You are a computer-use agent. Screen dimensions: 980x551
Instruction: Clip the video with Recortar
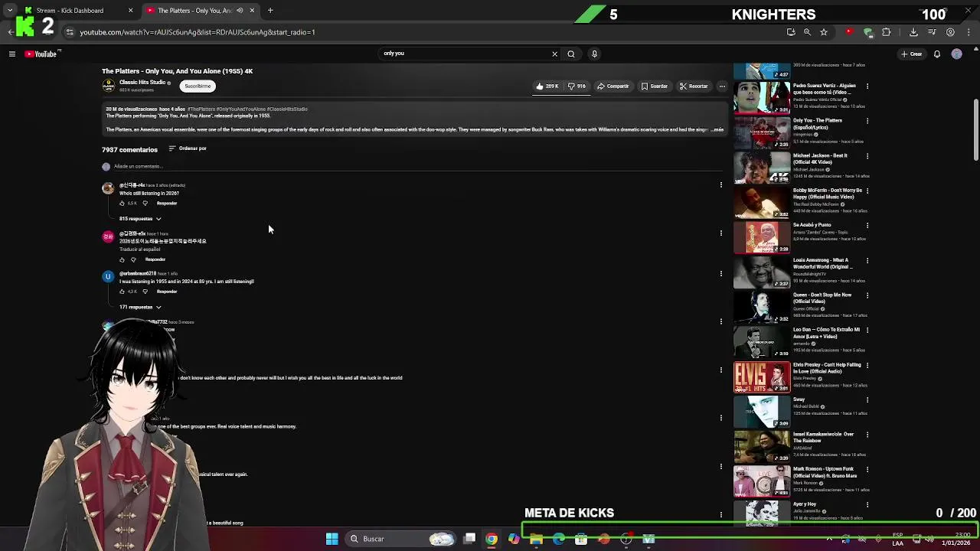point(694,86)
